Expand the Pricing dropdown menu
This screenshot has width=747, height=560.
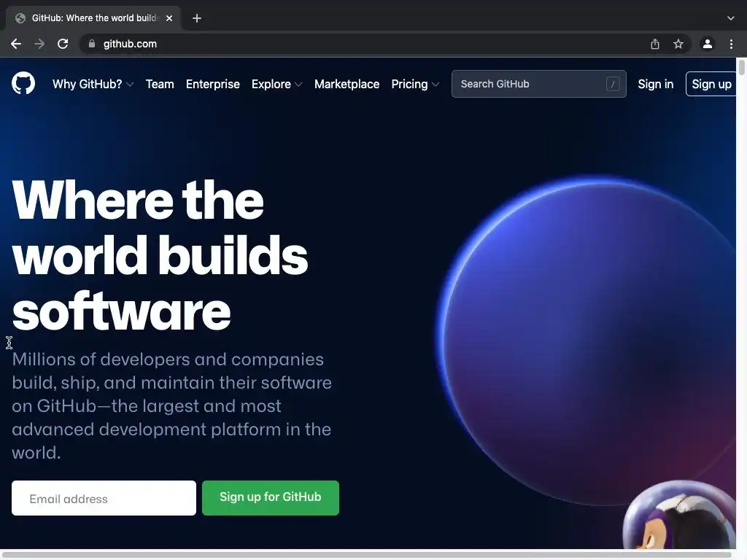[x=415, y=85]
